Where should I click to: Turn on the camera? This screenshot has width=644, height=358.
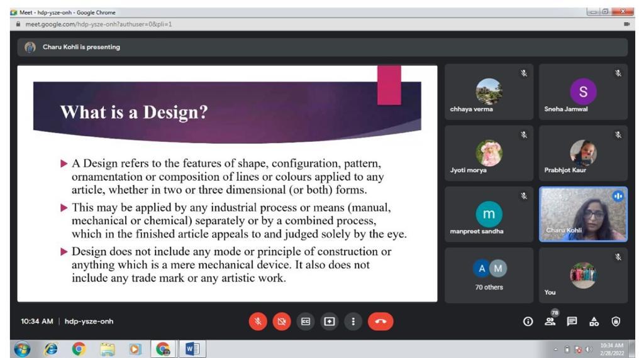pyautogui.click(x=282, y=322)
